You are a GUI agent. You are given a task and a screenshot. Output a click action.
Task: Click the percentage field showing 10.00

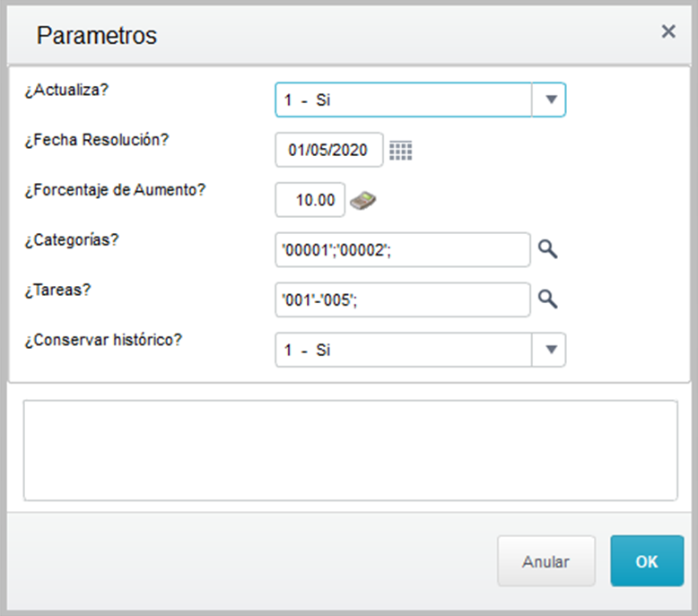pyautogui.click(x=310, y=200)
